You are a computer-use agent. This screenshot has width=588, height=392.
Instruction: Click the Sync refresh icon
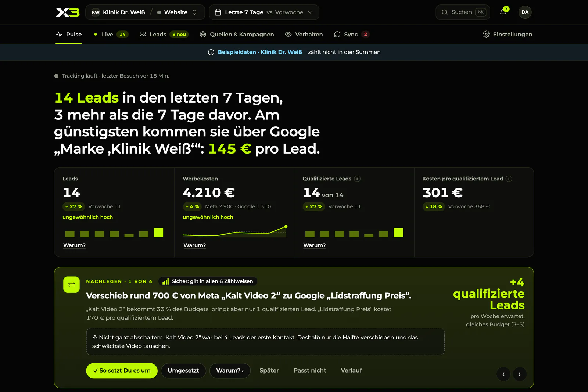coord(337,34)
